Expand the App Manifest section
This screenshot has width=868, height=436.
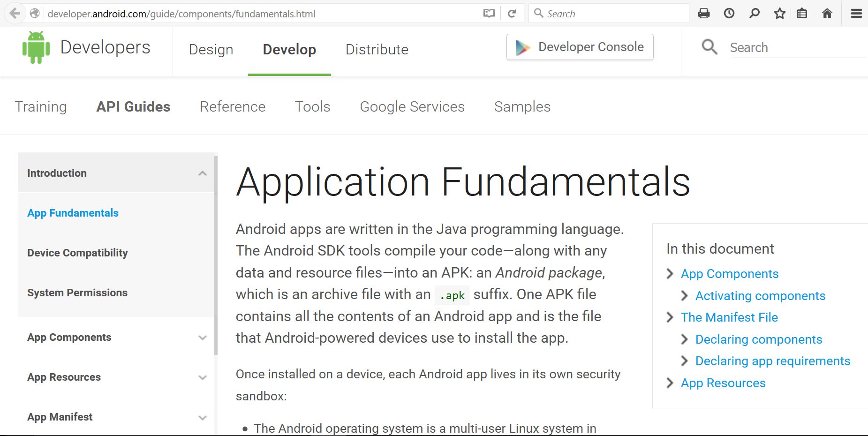tap(202, 417)
